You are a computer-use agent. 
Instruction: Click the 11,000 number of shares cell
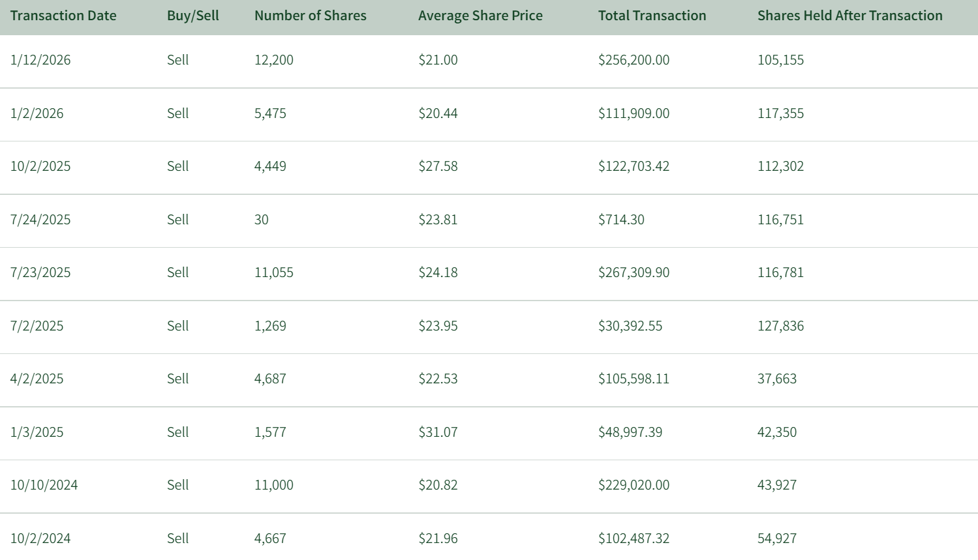click(273, 485)
